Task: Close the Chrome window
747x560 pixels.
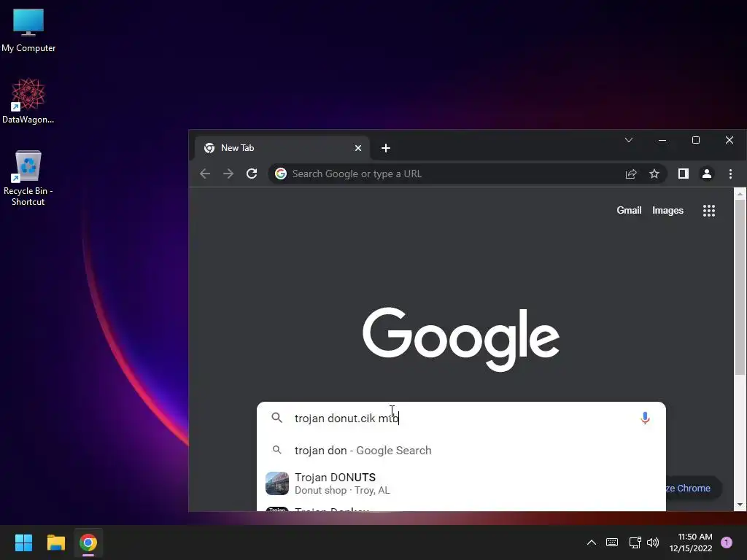Action: tap(729, 140)
